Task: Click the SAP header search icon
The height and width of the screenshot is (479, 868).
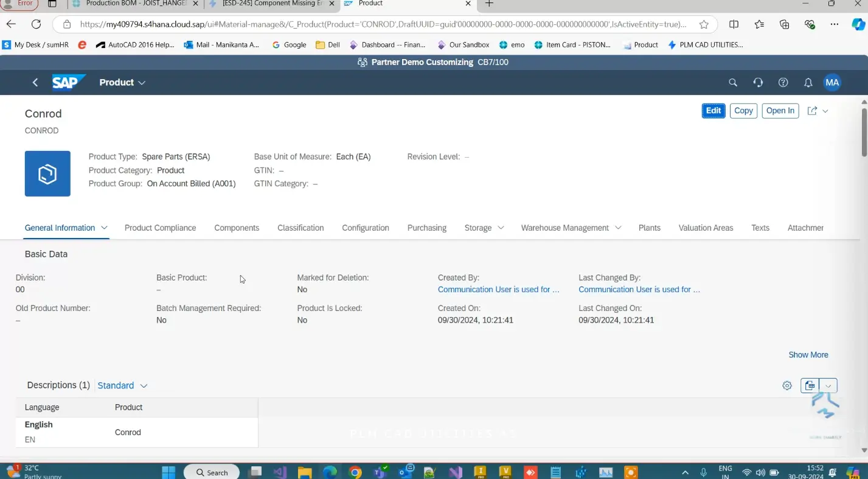Action: pyautogui.click(x=733, y=83)
